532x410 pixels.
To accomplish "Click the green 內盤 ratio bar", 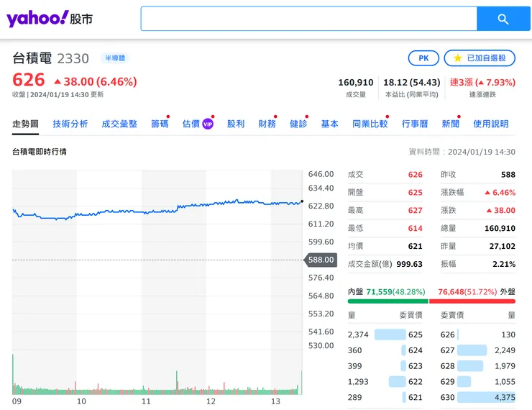I will 387,301.
